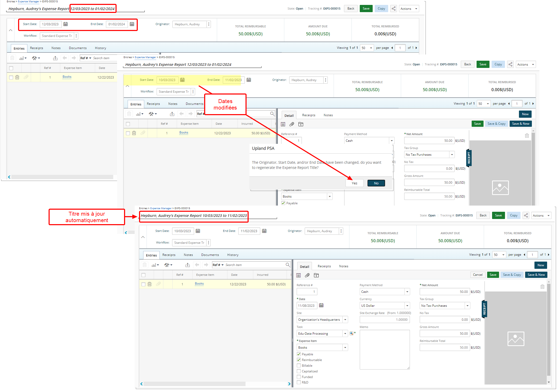Check the Capitalized option
The image size is (559, 392).
pos(299,371)
